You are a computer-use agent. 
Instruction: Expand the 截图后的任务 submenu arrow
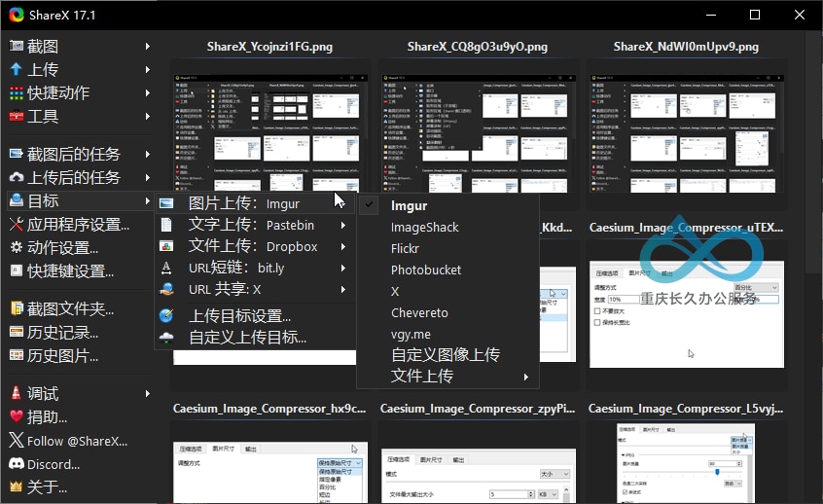pyautogui.click(x=148, y=154)
